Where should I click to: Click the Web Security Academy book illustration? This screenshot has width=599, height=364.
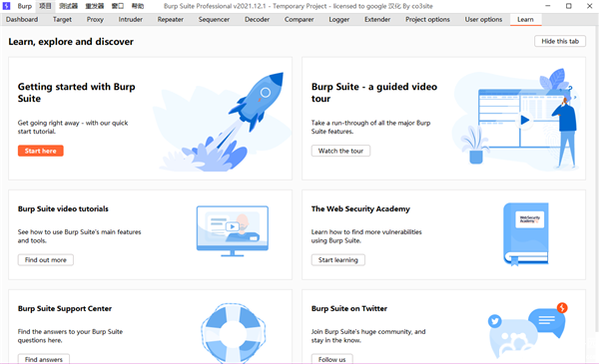(526, 234)
